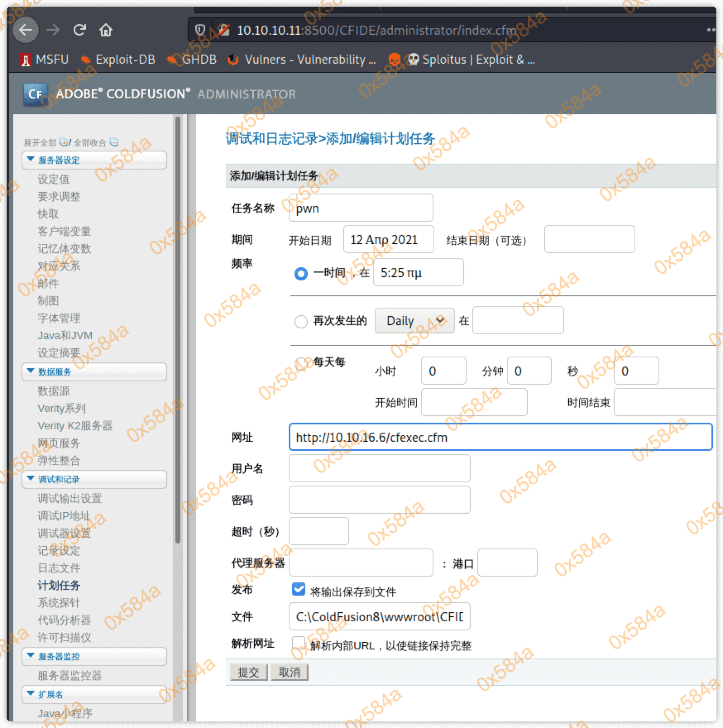The image size is (723, 728).
Task: Open 日志文件 in the sidebar
Action: 59,568
